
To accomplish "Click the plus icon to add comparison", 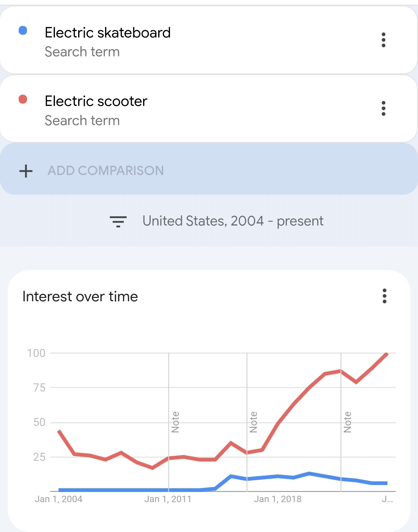I will point(26,171).
